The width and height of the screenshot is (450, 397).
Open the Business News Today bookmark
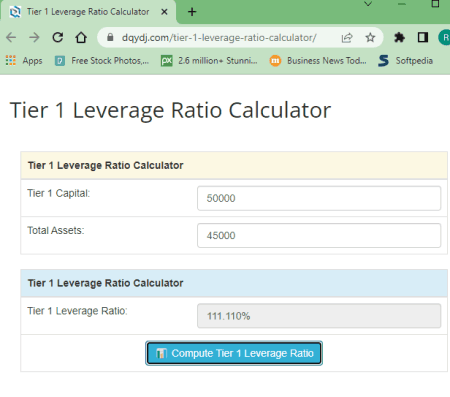pos(318,61)
